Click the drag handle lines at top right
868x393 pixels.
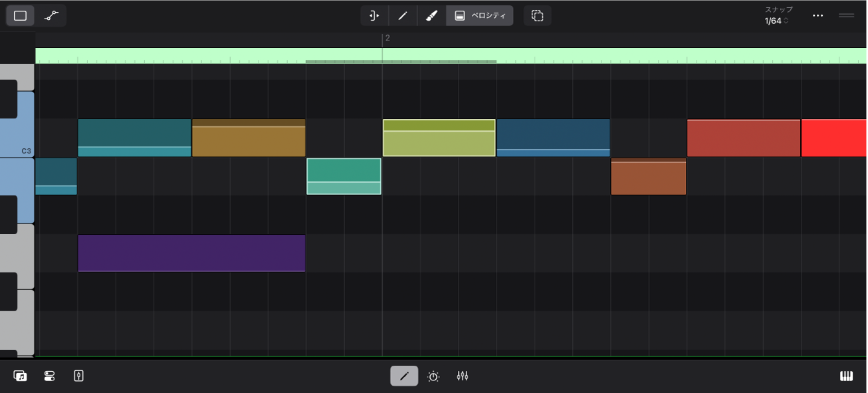click(846, 15)
